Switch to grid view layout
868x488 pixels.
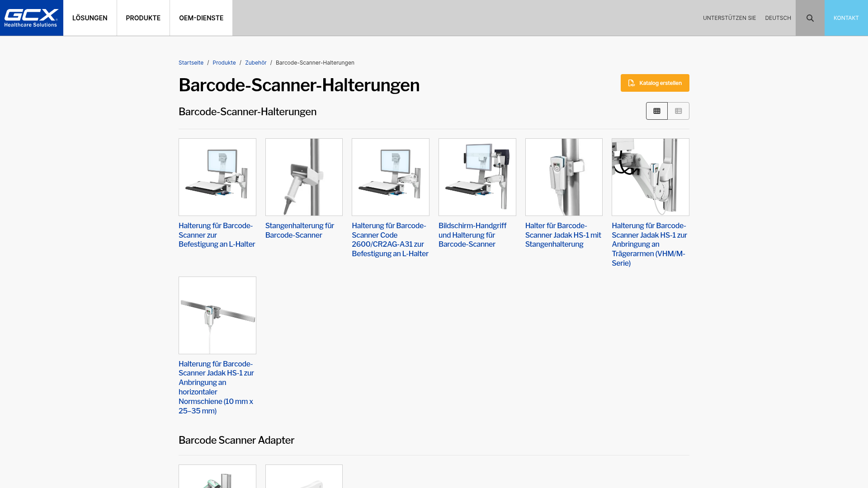tap(656, 111)
